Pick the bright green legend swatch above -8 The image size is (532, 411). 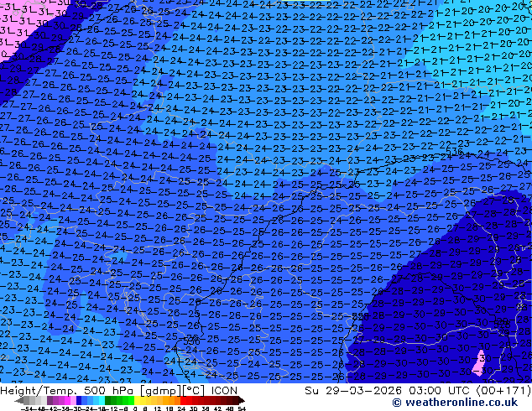(x=131, y=401)
